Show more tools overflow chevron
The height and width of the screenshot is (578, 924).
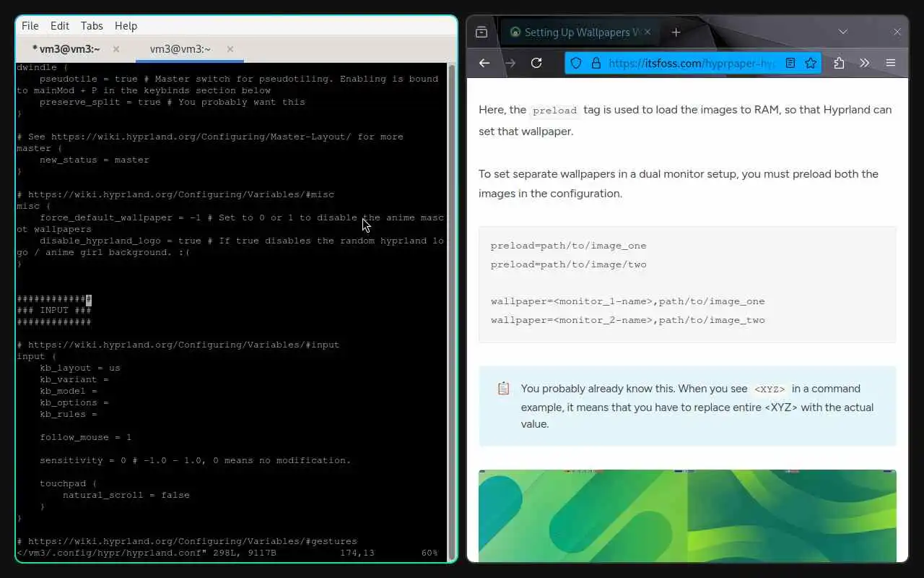[864, 63]
